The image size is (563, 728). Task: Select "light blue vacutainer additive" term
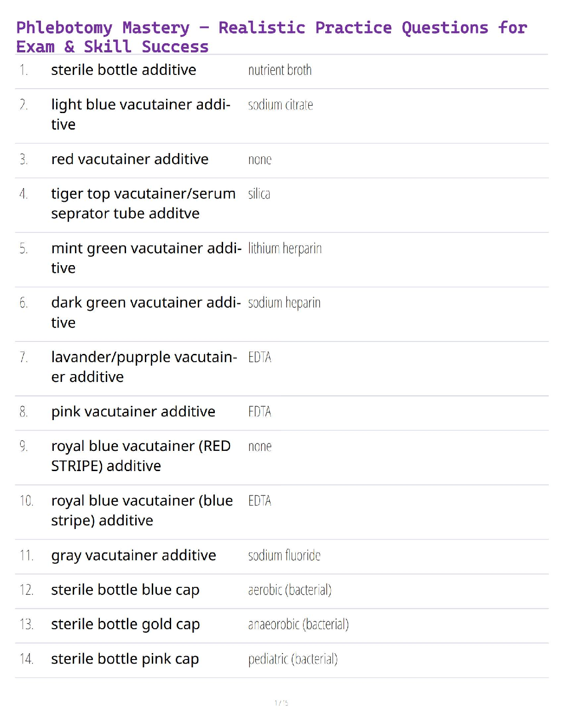141,114
